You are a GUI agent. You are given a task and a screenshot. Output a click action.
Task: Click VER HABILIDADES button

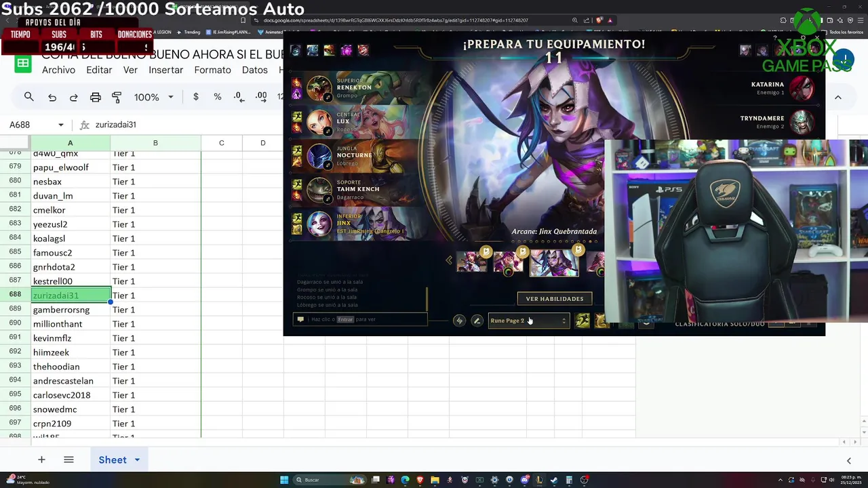(x=555, y=299)
